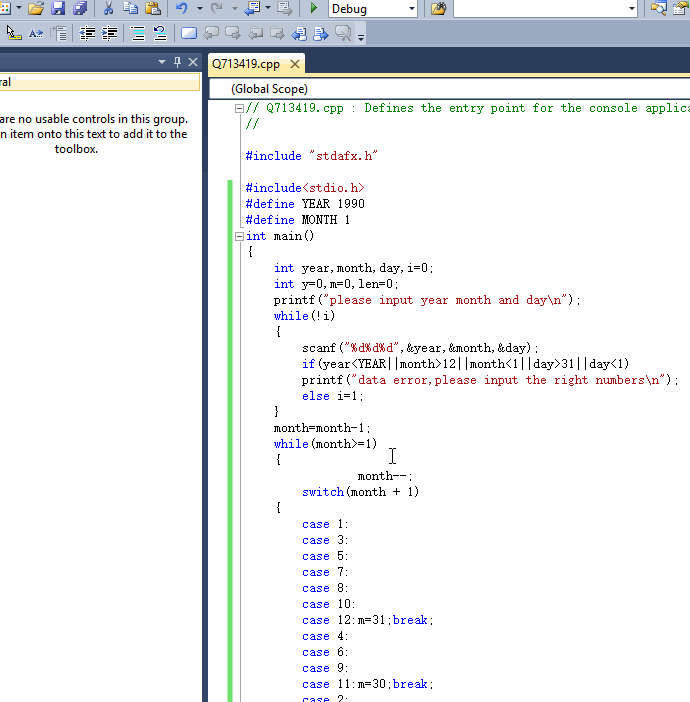Go to next bookmark
Screen dimensions: 690x702
(233, 33)
